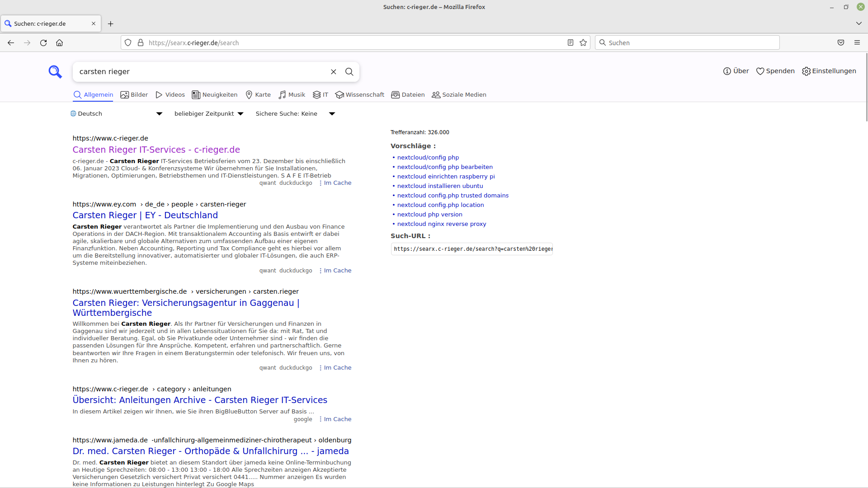Open a new tab with the plus button
Image resolution: width=868 pixels, height=488 pixels.
111,23
